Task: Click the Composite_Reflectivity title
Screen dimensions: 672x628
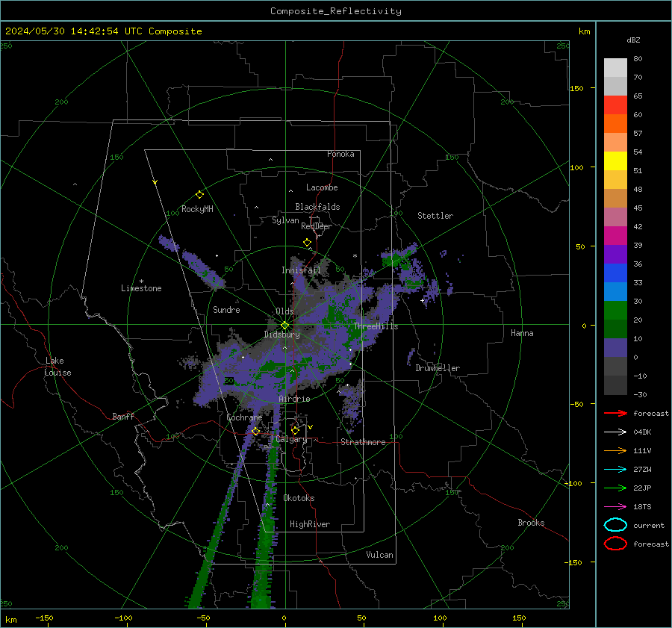Action: (336, 11)
